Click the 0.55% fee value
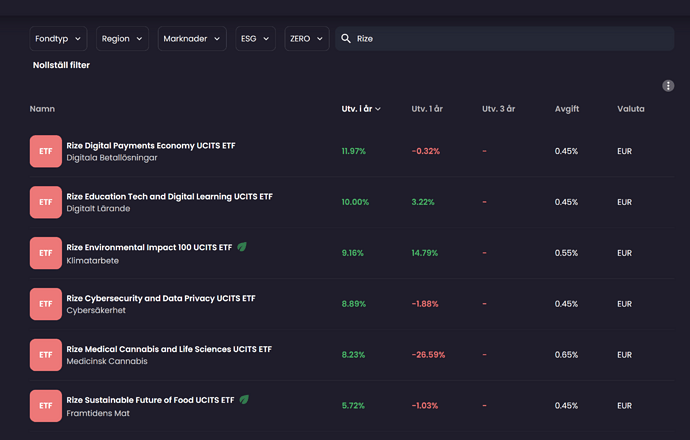 pos(566,253)
